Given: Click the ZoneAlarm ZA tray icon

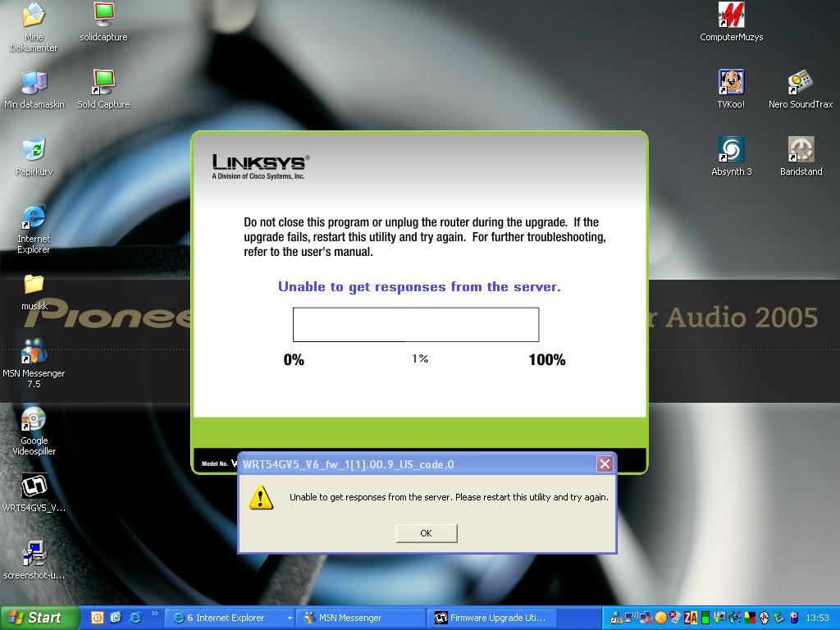Looking at the screenshot, I should click(691, 618).
